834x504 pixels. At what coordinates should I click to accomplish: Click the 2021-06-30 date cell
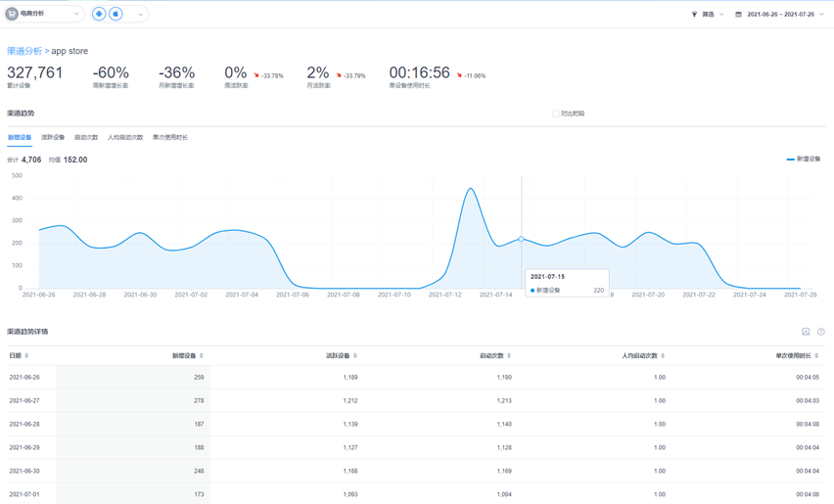click(x=24, y=471)
